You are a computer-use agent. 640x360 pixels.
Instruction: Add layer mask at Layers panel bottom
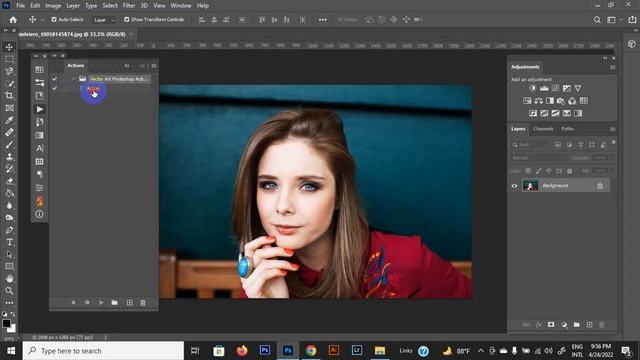click(551, 325)
